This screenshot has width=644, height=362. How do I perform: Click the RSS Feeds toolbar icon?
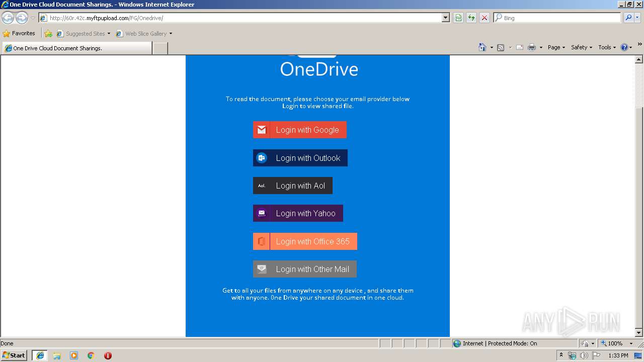click(x=501, y=47)
